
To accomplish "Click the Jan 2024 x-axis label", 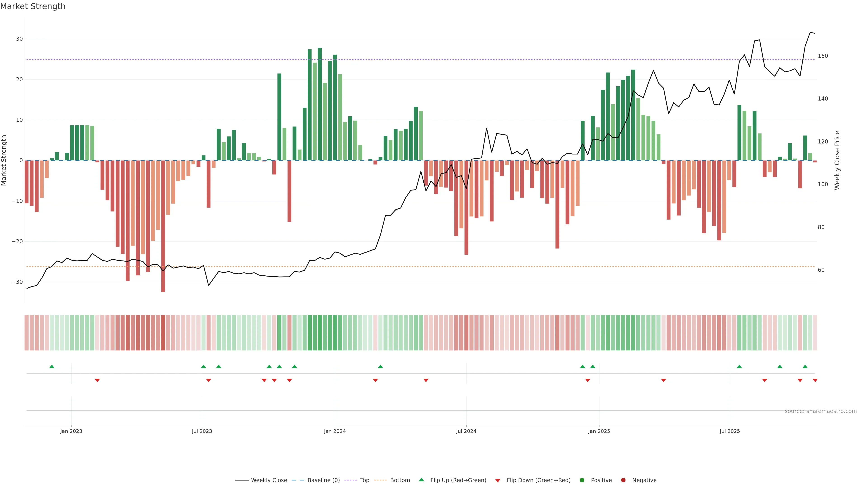I will tap(335, 431).
